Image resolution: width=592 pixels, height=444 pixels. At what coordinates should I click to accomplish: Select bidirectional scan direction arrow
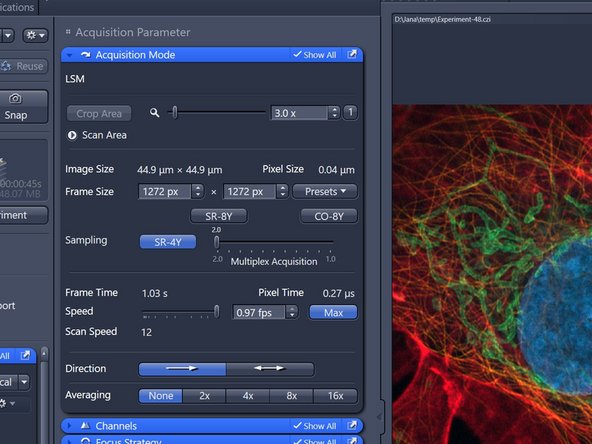(270, 368)
